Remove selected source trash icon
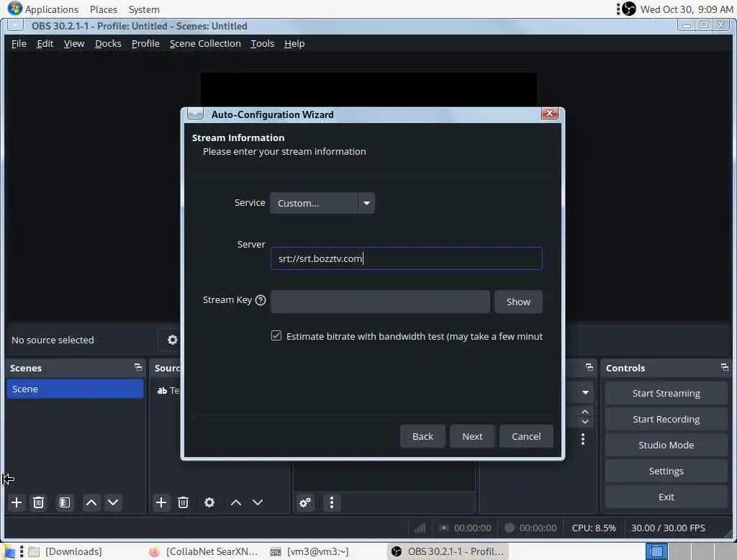Image resolution: width=737 pixels, height=560 pixels. [x=184, y=502]
